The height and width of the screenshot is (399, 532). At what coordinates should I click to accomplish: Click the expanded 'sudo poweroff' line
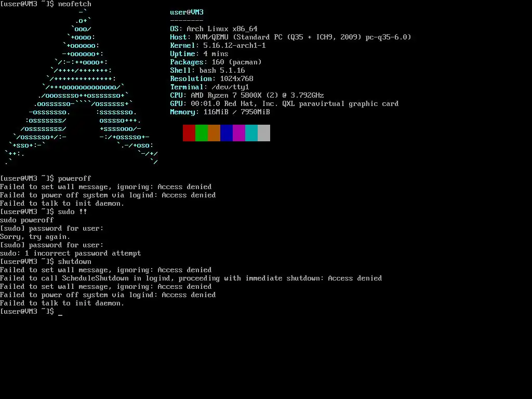click(x=27, y=220)
